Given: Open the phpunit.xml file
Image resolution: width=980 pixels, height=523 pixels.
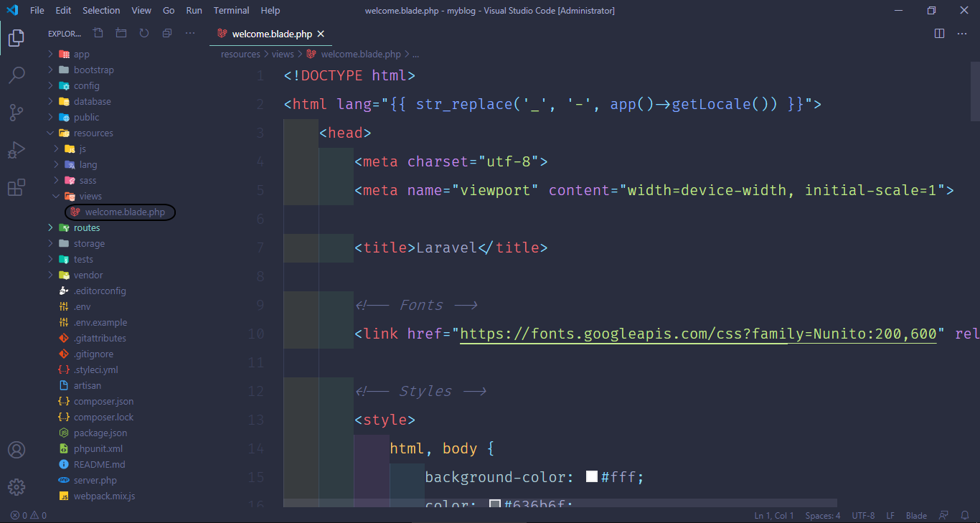Looking at the screenshot, I should 98,448.
